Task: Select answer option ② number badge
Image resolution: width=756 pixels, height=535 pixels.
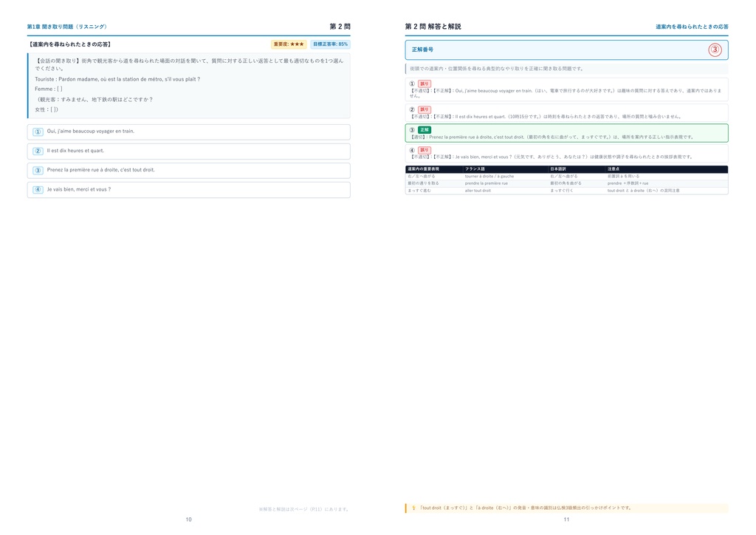Action: click(38, 151)
